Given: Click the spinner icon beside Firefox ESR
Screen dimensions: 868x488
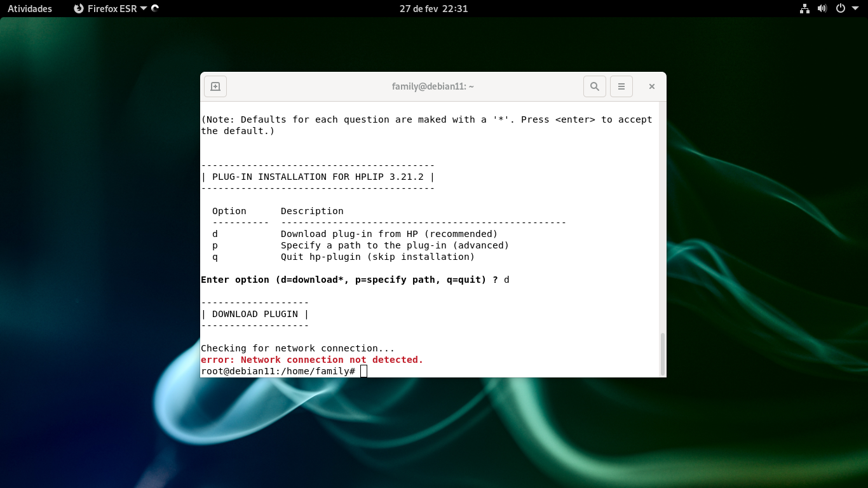Looking at the screenshot, I should click(x=156, y=9).
